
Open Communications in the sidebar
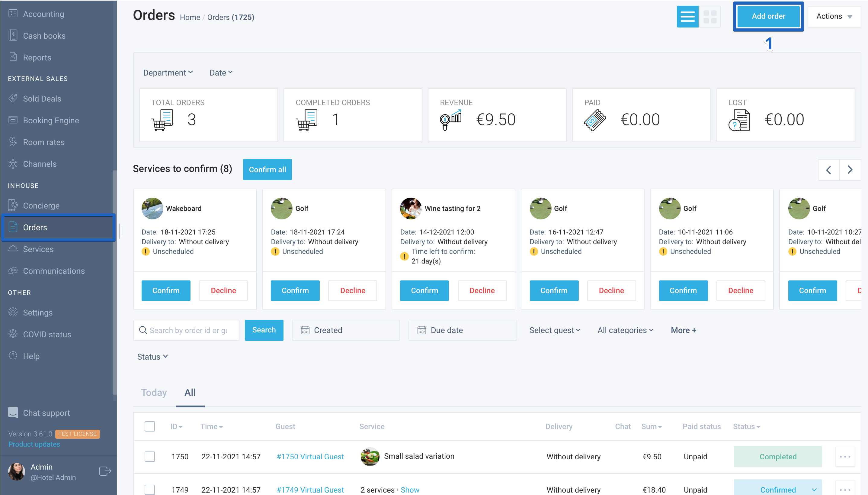[x=54, y=271]
